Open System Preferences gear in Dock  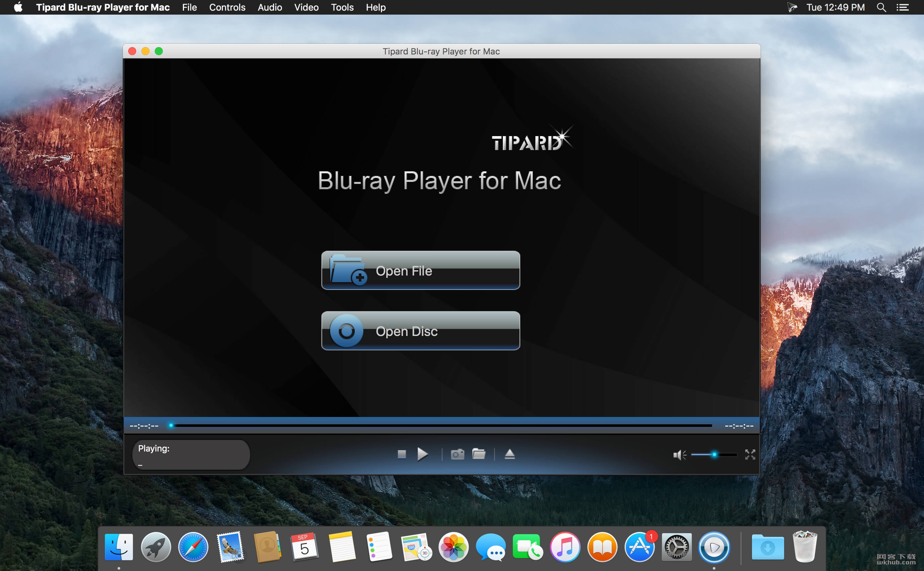(x=677, y=547)
